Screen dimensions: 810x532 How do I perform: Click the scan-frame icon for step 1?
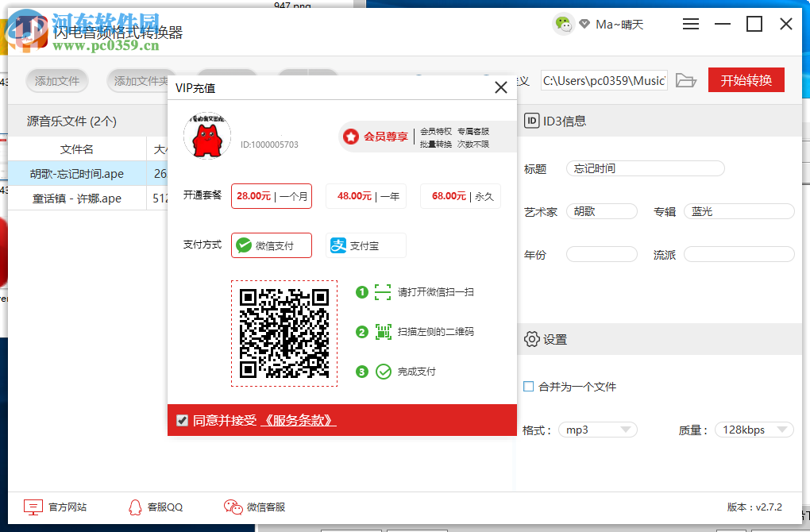pyautogui.click(x=383, y=292)
